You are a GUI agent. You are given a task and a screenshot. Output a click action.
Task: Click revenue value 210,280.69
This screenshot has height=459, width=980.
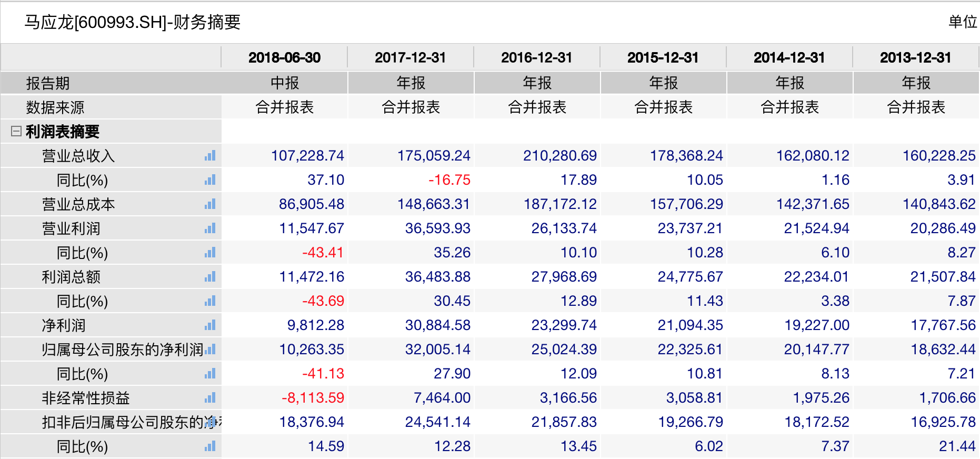tap(560, 156)
